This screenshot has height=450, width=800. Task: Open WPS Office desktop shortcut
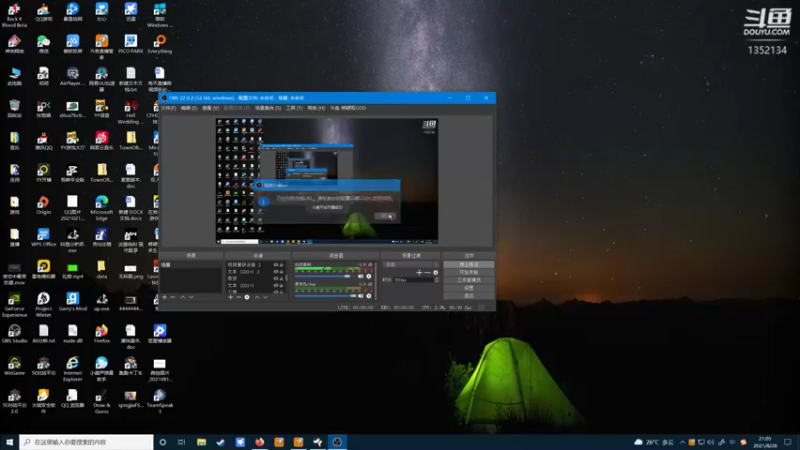point(43,237)
